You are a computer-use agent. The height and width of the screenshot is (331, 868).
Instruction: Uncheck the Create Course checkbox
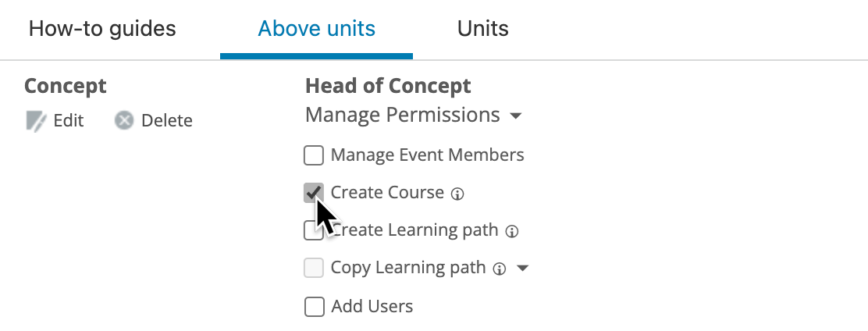click(314, 193)
